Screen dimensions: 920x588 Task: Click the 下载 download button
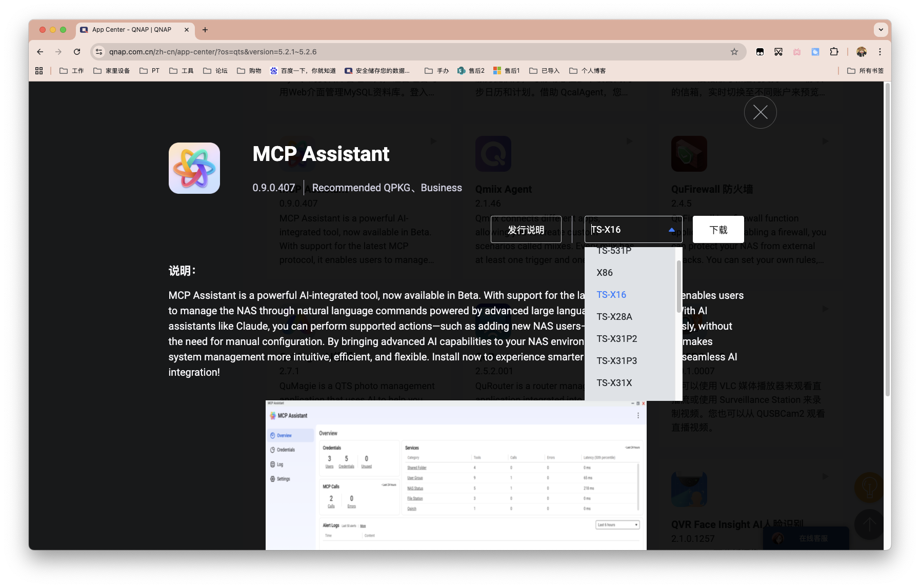coord(718,230)
